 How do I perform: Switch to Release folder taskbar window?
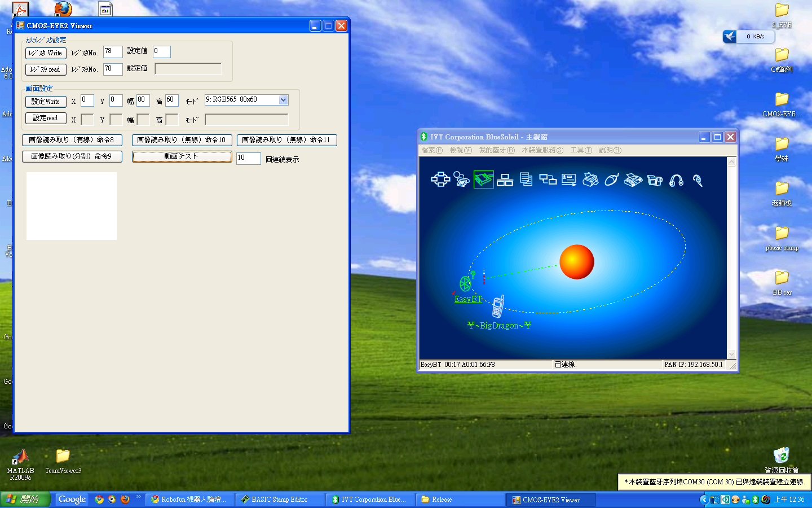(x=460, y=500)
